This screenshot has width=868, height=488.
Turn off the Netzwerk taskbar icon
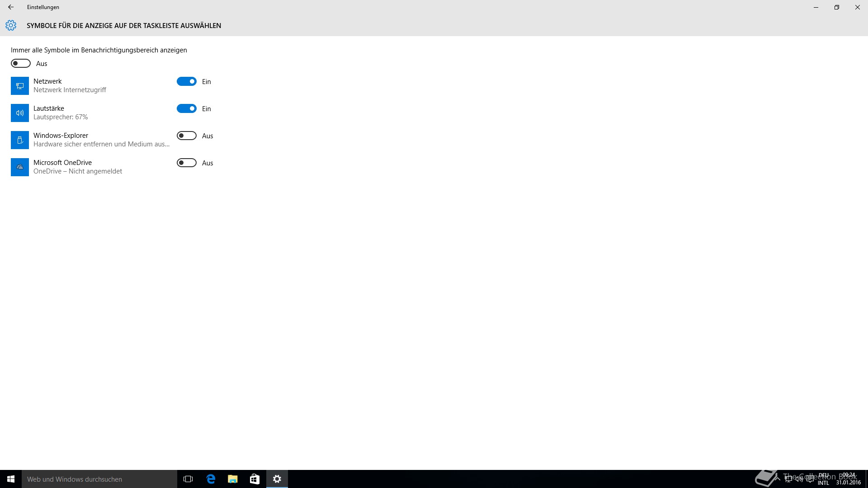(x=186, y=81)
